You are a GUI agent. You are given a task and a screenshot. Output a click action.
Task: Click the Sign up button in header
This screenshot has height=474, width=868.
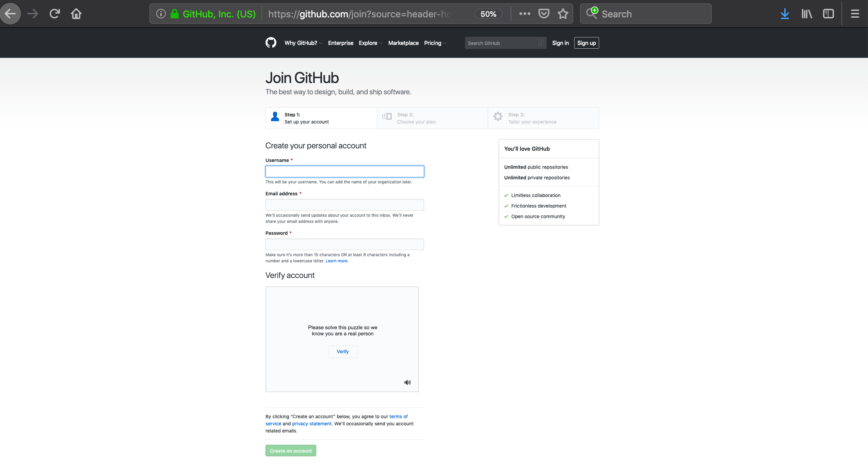tap(586, 43)
